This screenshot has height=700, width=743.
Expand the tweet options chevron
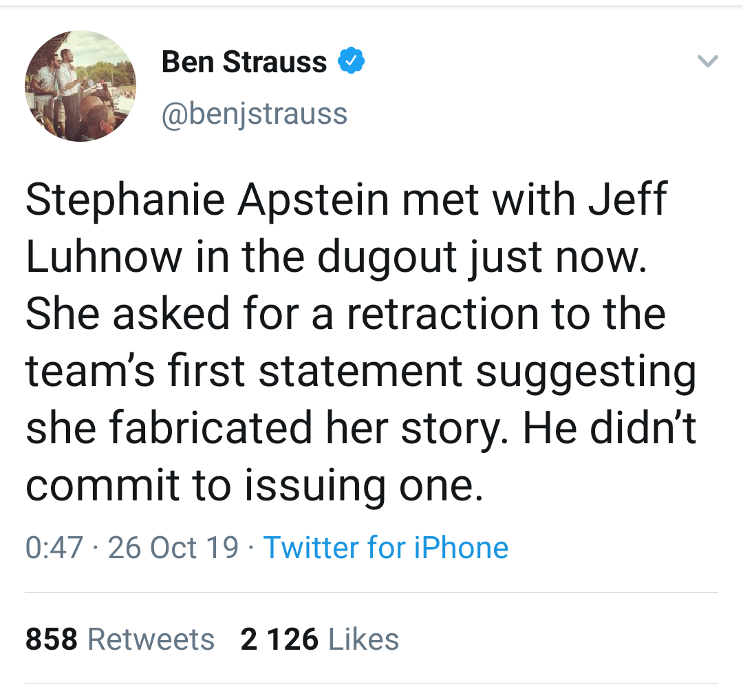click(707, 61)
